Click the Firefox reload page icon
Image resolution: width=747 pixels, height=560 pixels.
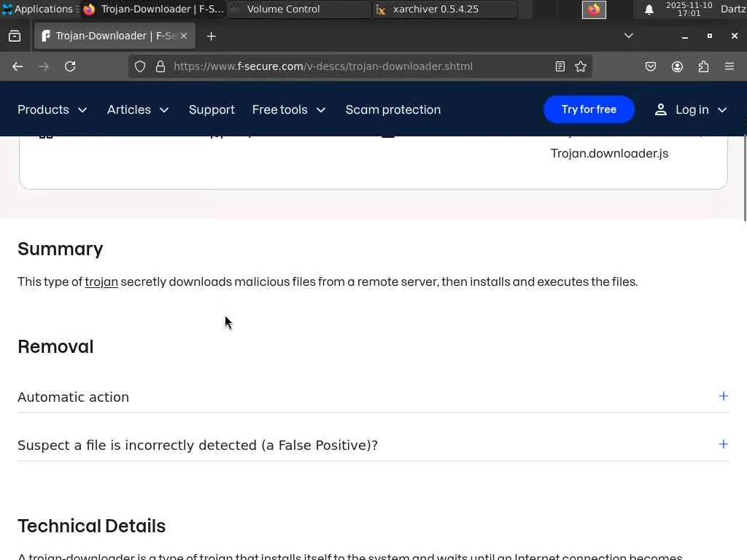tap(70, 66)
